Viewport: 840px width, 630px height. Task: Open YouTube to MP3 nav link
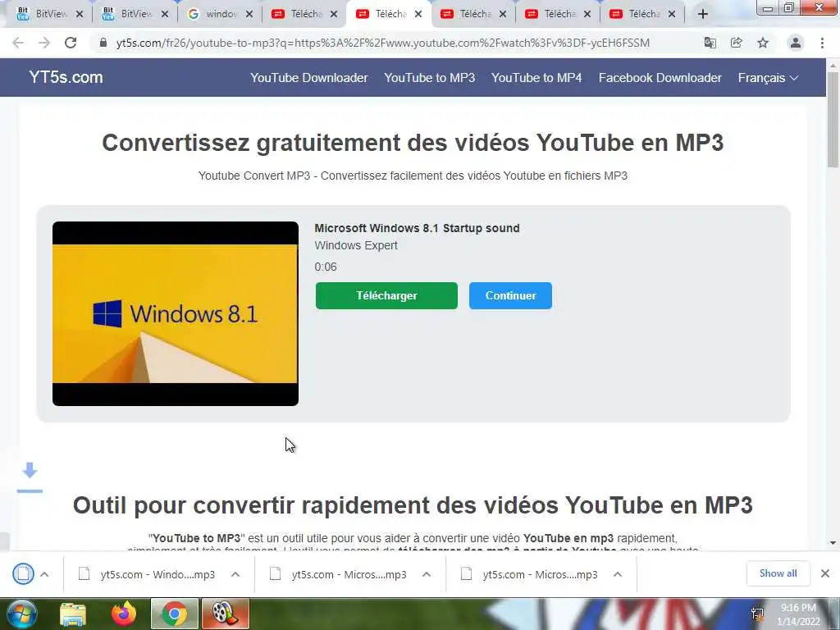430,78
